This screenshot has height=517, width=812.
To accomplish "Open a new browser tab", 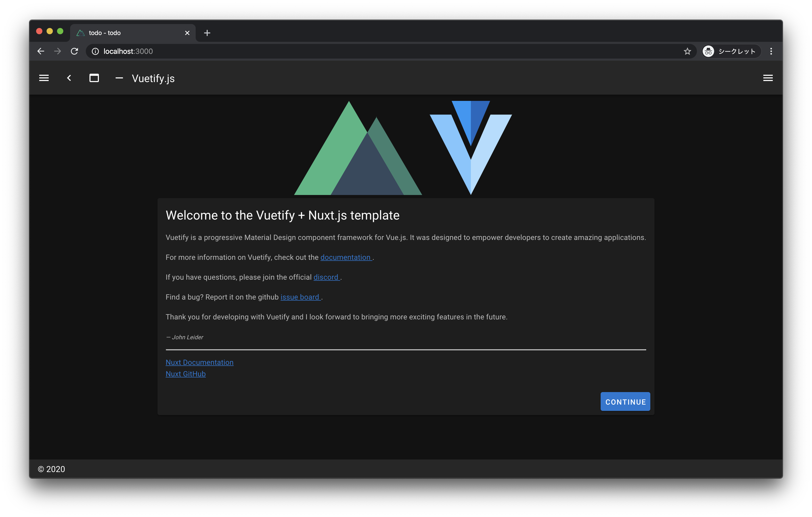I will [x=207, y=33].
